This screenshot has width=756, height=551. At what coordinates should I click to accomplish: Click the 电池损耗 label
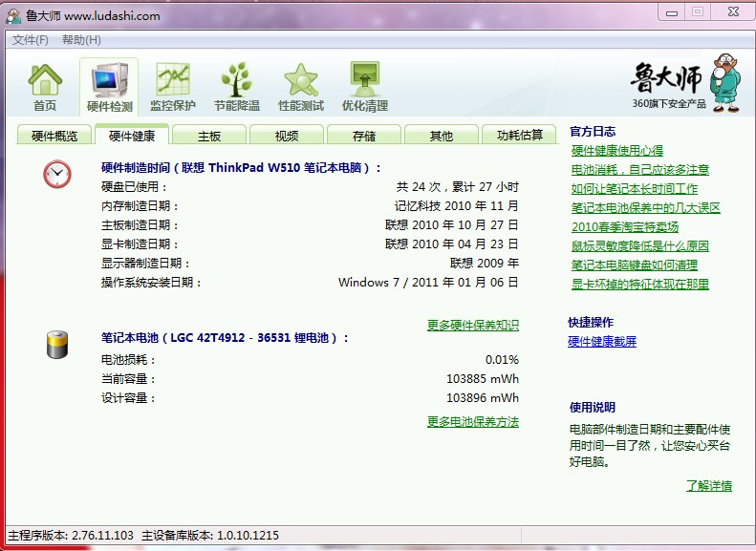pyautogui.click(x=128, y=360)
